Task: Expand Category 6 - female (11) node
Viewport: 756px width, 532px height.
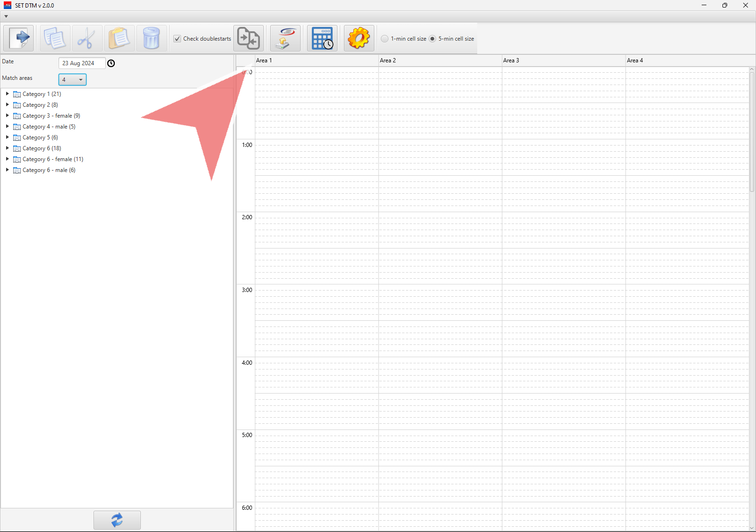Action: click(8, 159)
